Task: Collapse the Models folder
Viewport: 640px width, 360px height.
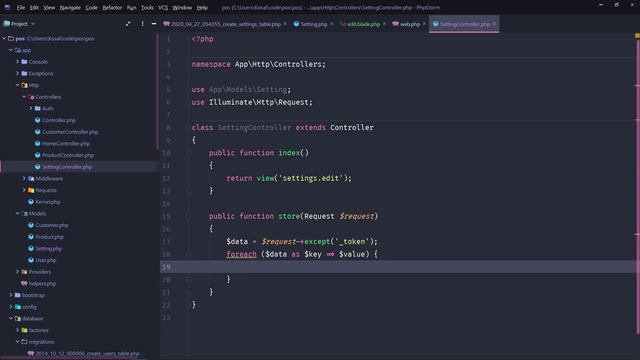Action: [18, 213]
